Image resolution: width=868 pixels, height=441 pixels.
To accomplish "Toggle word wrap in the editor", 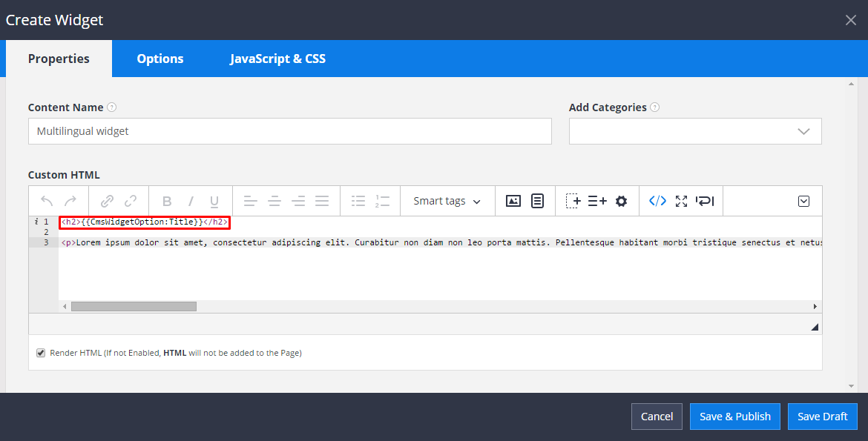I will 705,201.
